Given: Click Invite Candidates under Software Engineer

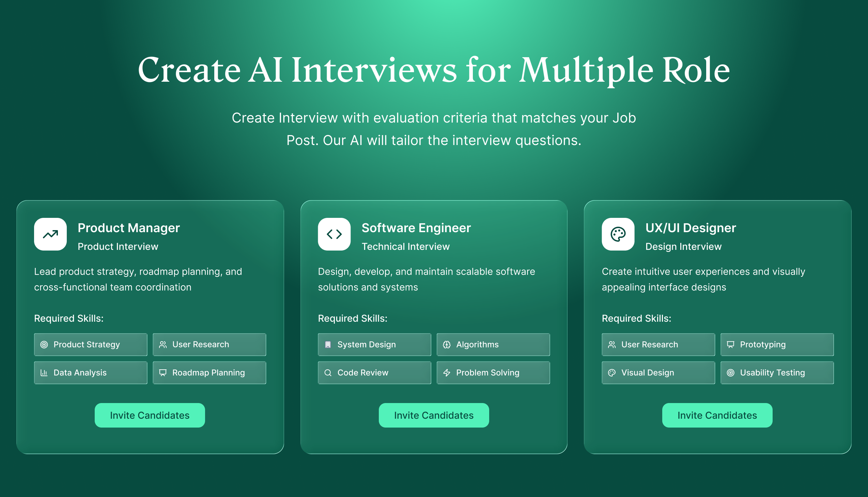Looking at the screenshot, I should pyautogui.click(x=433, y=415).
